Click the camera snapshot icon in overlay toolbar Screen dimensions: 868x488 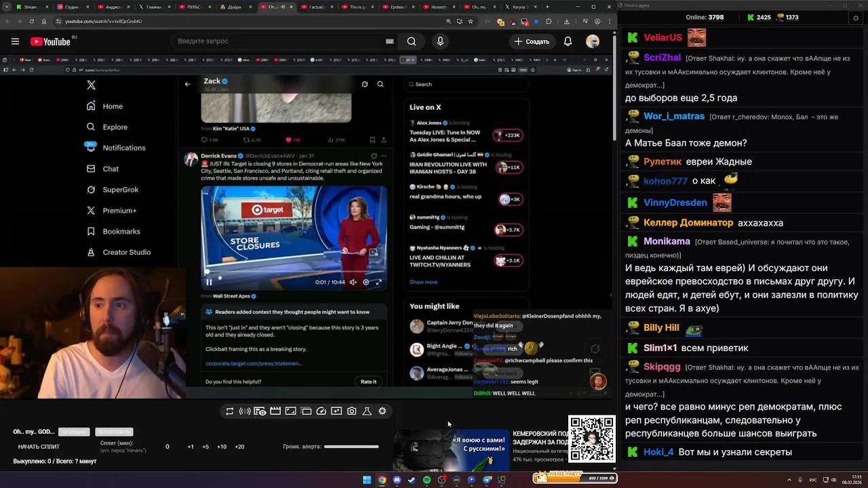351,411
